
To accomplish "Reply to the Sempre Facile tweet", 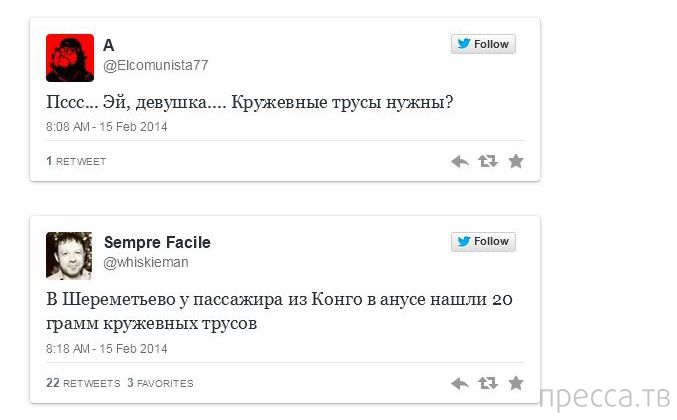I will 460,383.
